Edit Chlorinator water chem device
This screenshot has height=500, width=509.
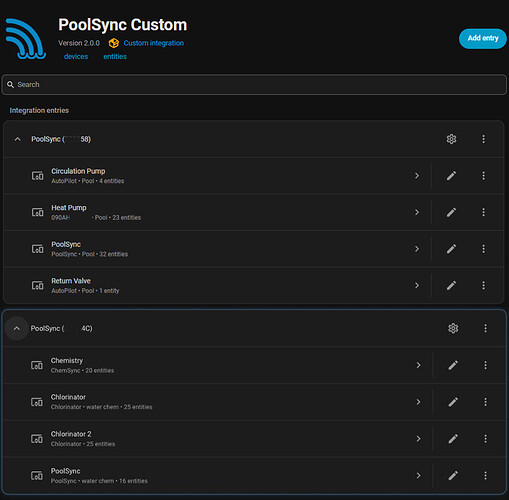click(x=453, y=402)
